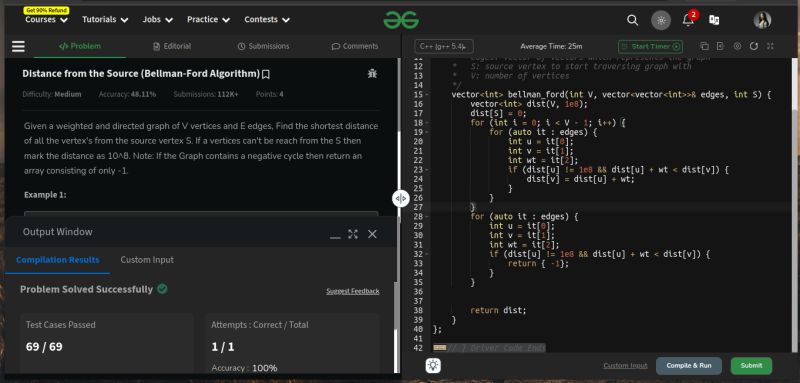Click the Compile & Run button

(x=689, y=366)
